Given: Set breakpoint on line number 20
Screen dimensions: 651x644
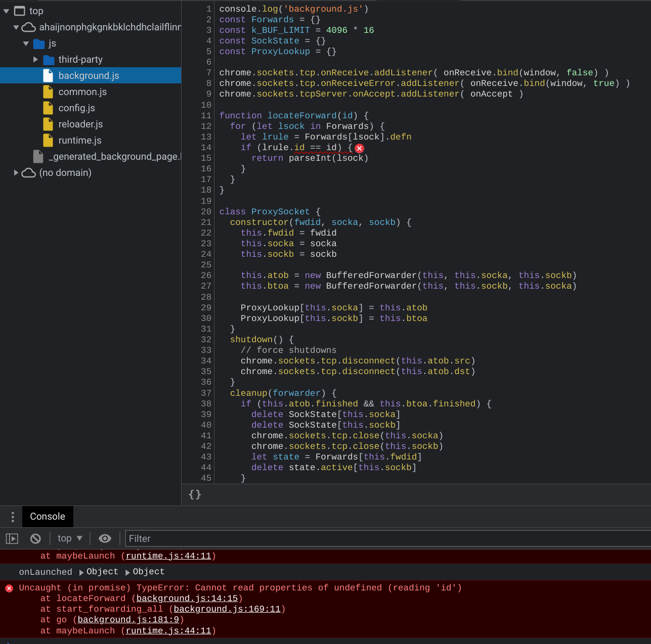Looking at the screenshot, I should pos(206,212).
